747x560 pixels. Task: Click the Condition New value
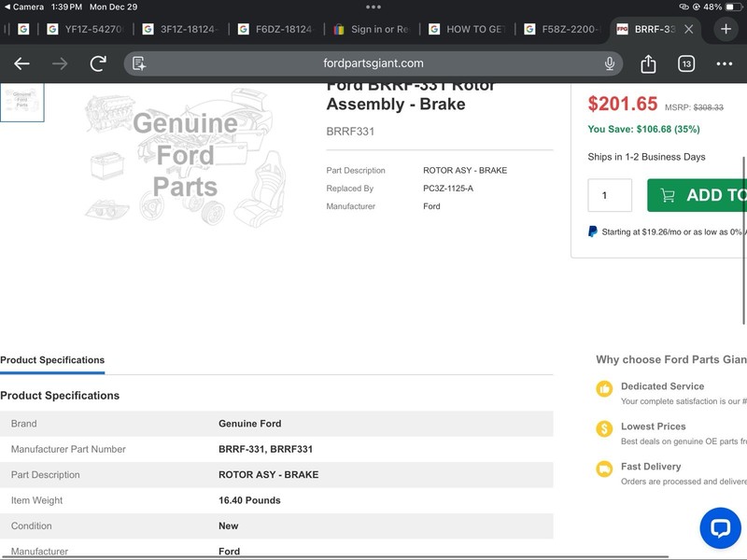point(228,525)
